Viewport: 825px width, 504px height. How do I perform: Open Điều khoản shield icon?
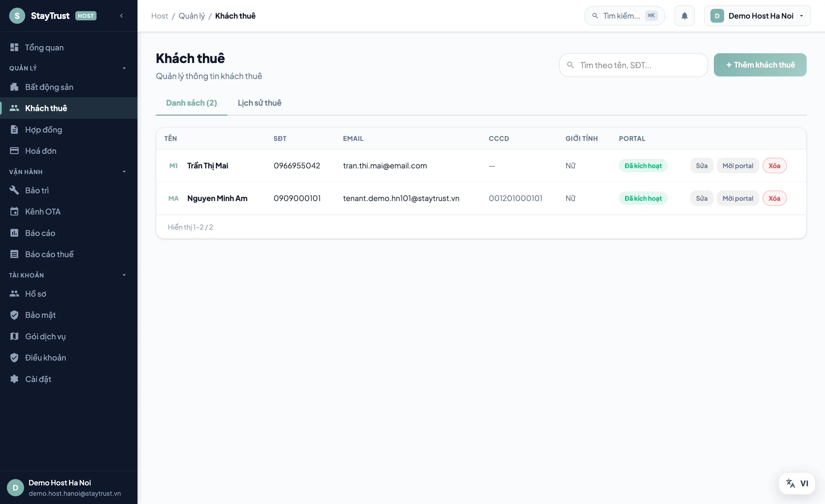click(x=14, y=357)
